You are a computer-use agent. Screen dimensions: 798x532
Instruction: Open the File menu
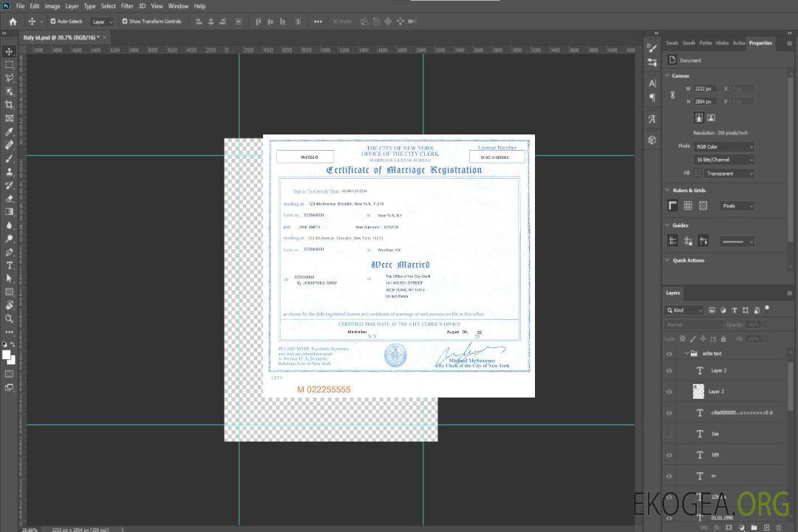21,6
